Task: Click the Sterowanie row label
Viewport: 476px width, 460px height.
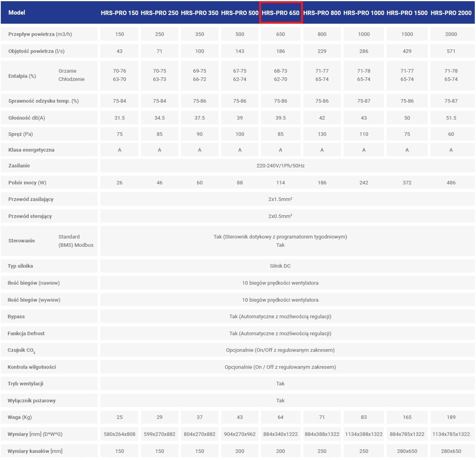Action: pos(21,241)
